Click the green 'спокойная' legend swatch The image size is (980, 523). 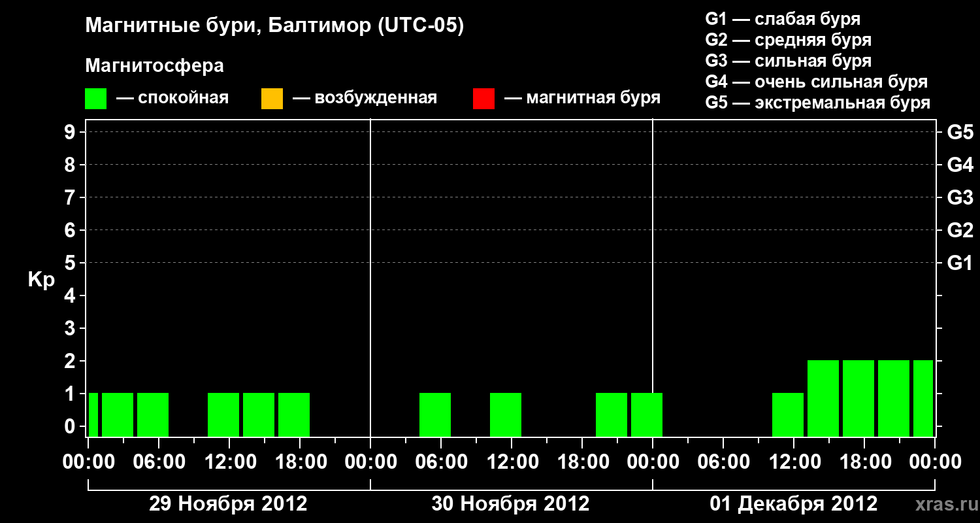tap(95, 99)
